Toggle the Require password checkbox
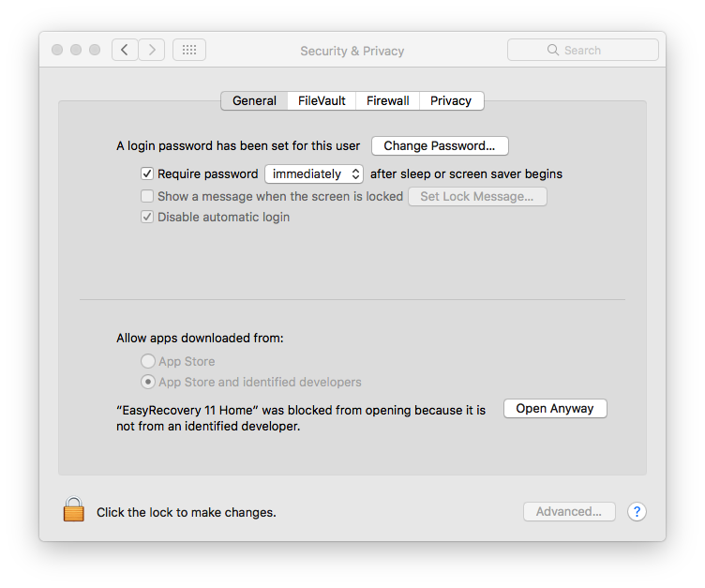Image resolution: width=705 pixels, height=588 pixels. pyautogui.click(x=147, y=173)
